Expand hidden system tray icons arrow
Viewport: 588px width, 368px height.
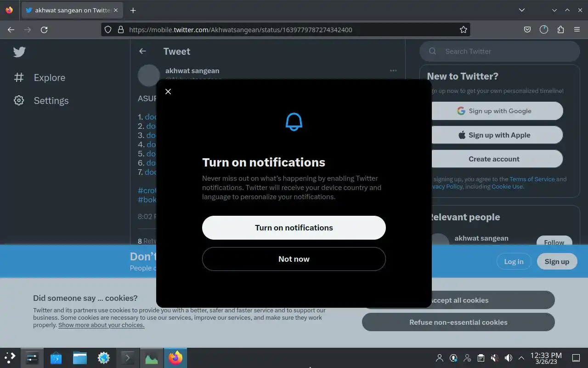[x=521, y=358]
